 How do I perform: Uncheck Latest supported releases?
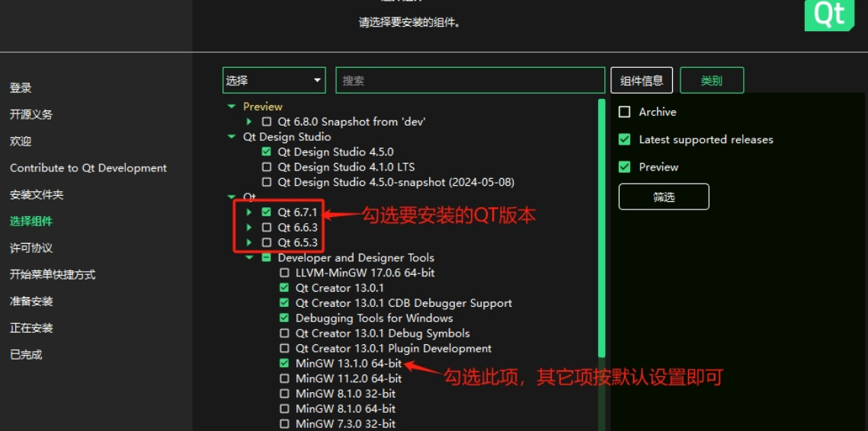(x=624, y=139)
